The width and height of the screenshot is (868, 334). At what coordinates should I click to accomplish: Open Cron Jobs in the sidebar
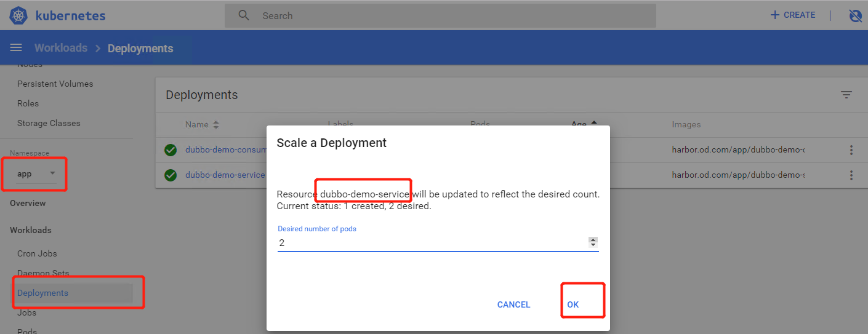point(37,253)
